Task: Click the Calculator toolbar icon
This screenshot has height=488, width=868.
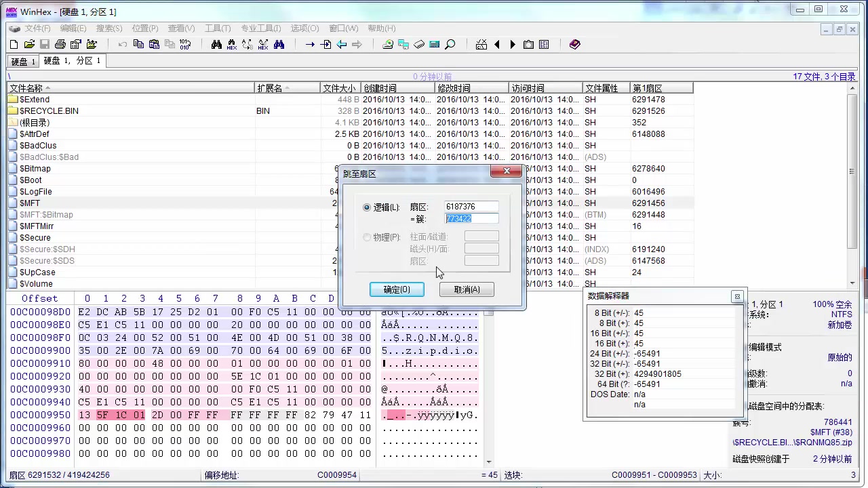Action: [435, 45]
